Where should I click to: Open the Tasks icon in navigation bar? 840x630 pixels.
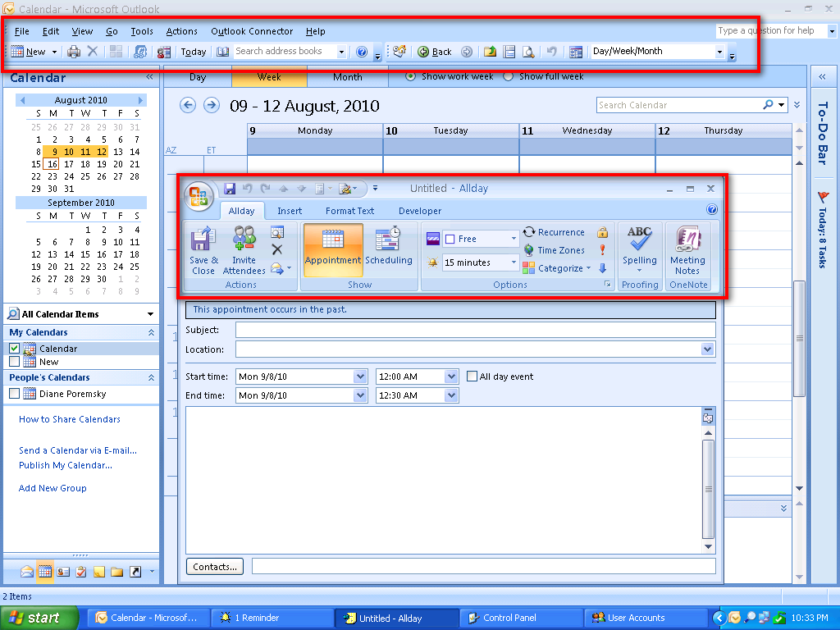(81, 572)
